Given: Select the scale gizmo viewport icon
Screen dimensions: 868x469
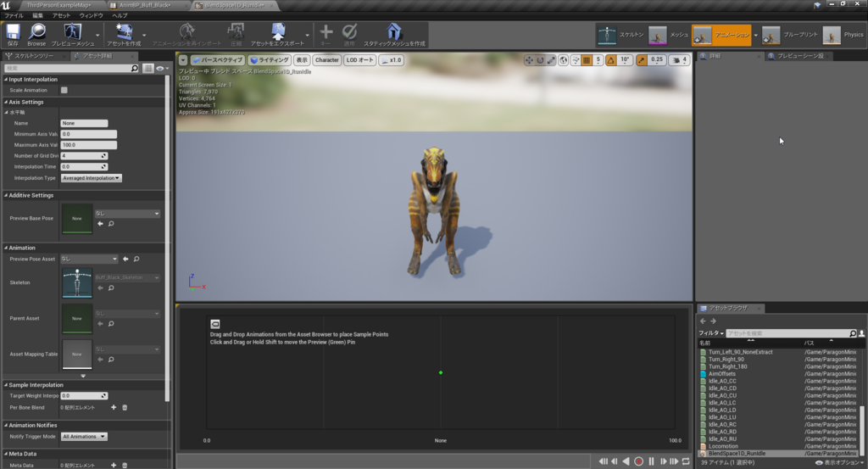Looking at the screenshot, I should 551,60.
